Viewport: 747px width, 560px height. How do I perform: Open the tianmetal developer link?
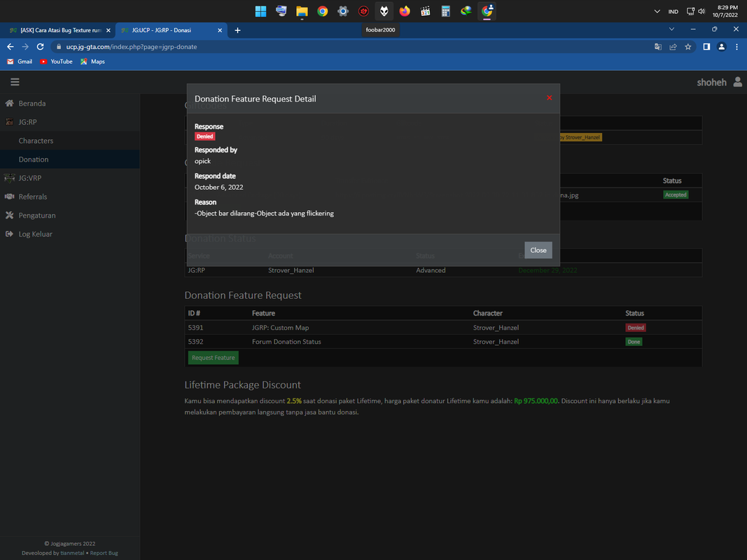tap(72, 553)
